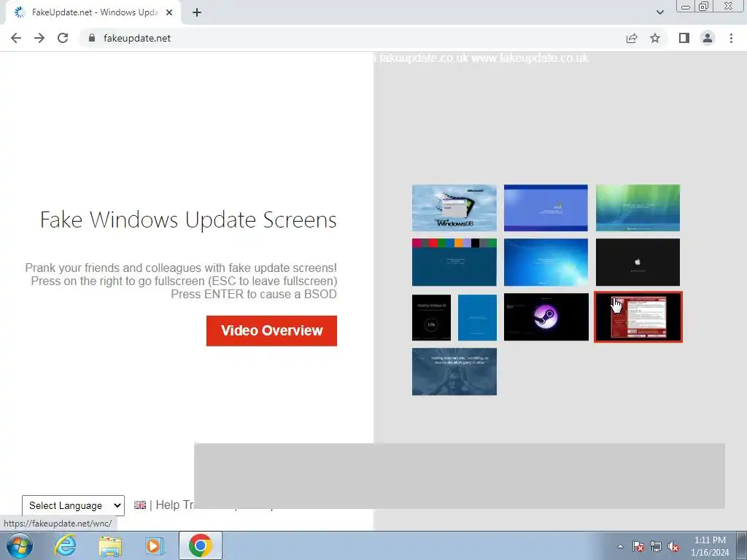Reload the fakeupdate.net page
The width and height of the screenshot is (747, 560).
(63, 38)
